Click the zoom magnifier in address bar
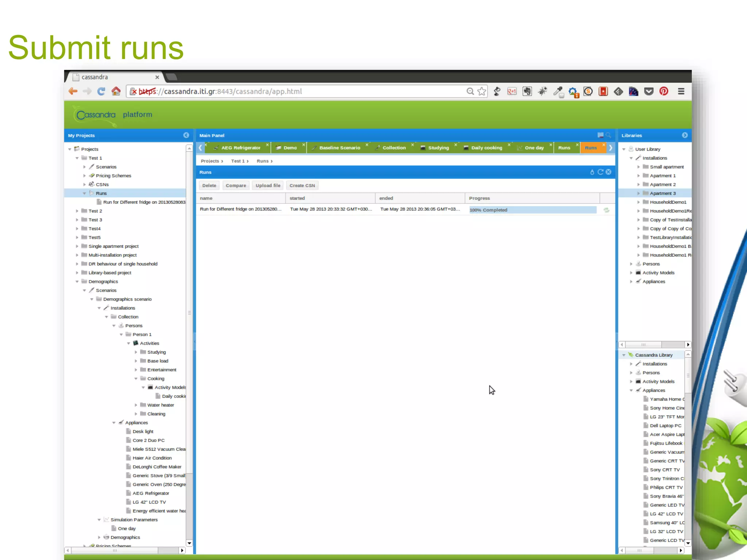The height and width of the screenshot is (560, 747). coord(470,92)
